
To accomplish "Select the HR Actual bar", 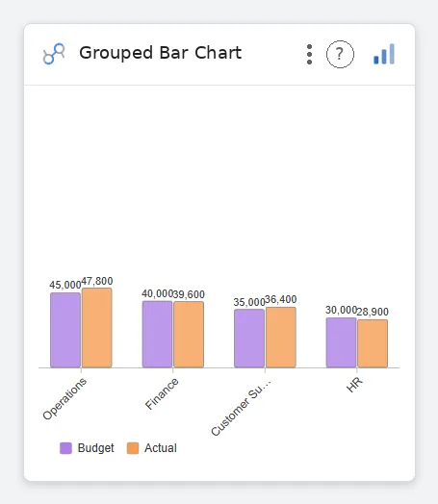I will [x=373, y=343].
